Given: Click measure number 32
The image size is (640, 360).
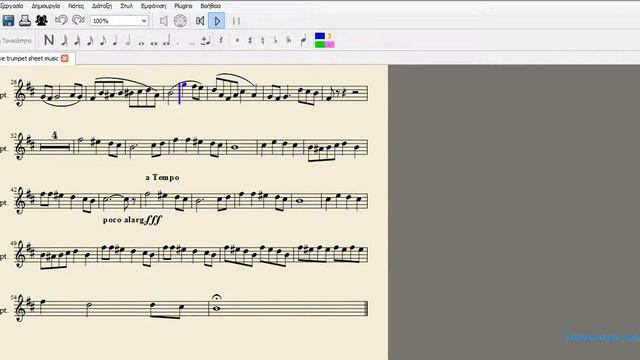Looking at the screenshot, I should point(14,136).
